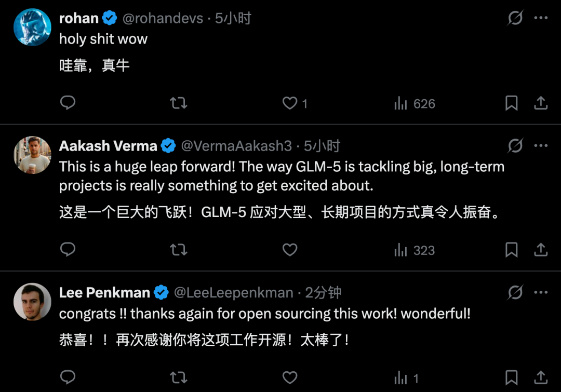Open more options on Lee Penkman's tweet
The width and height of the screenshot is (561, 392).
(x=541, y=293)
